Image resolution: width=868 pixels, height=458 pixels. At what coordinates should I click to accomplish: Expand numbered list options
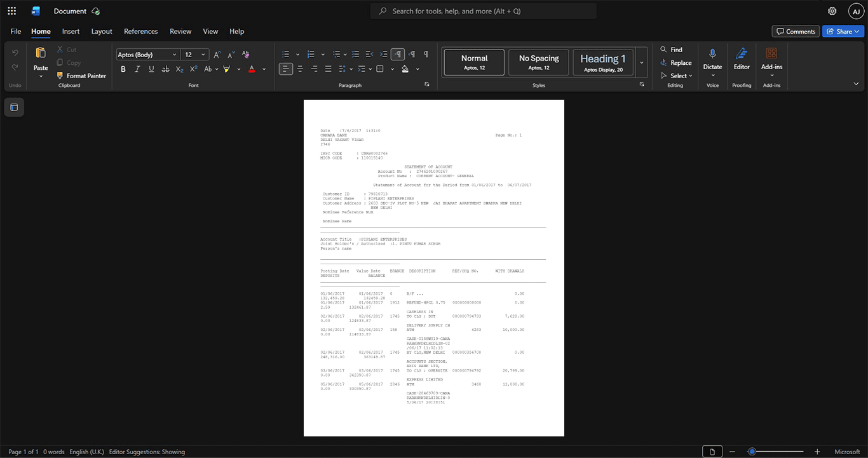(x=323, y=55)
